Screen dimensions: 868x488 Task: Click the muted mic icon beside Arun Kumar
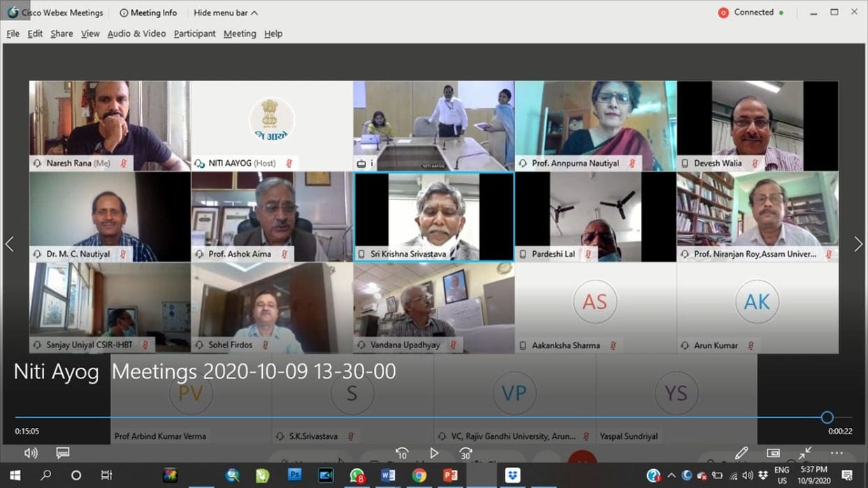point(751,345)
